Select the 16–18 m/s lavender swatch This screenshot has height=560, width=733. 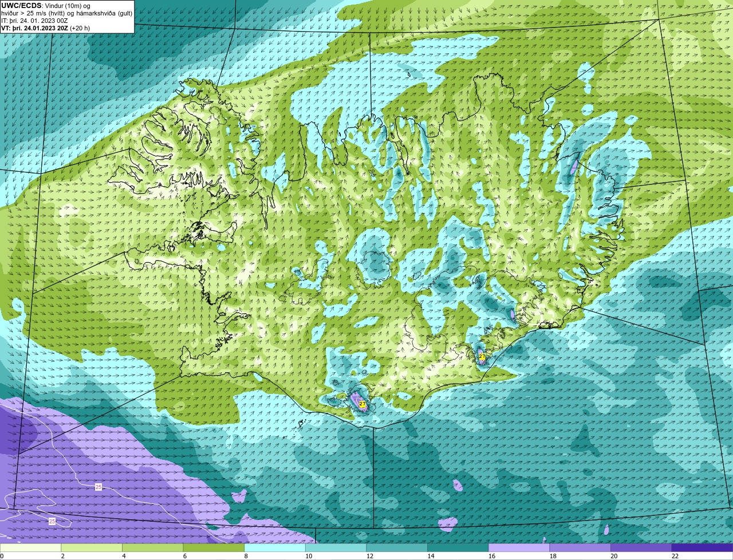[x=519, y=547]
